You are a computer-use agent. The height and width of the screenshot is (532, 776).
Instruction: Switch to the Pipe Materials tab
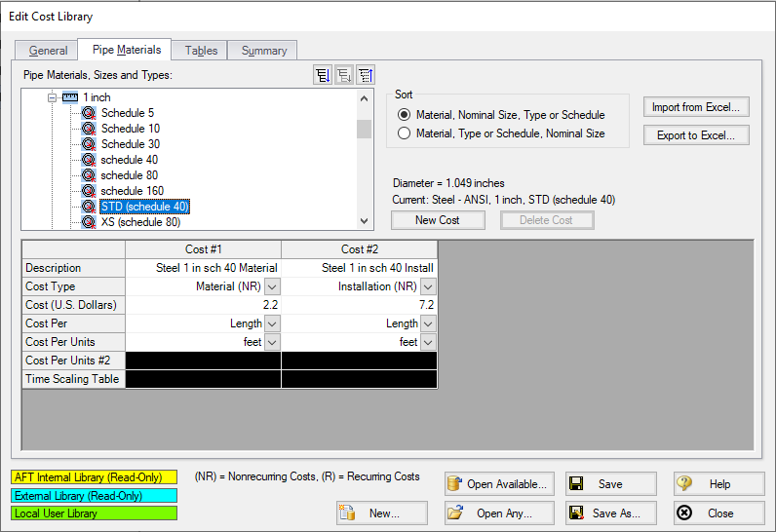pyautogui.click(x=126, y=50)
